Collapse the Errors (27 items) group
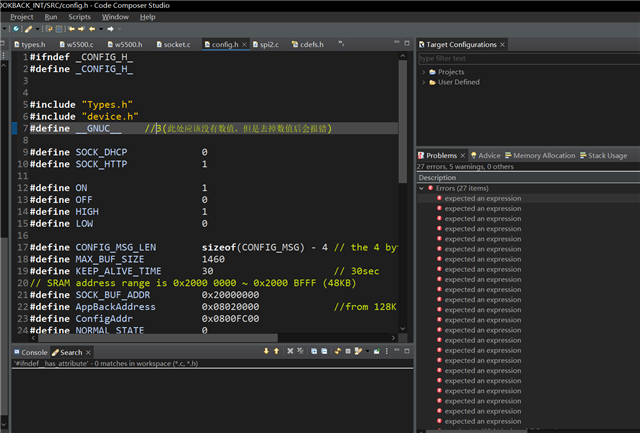Screen dimensions: 640x433 (421, 188)
